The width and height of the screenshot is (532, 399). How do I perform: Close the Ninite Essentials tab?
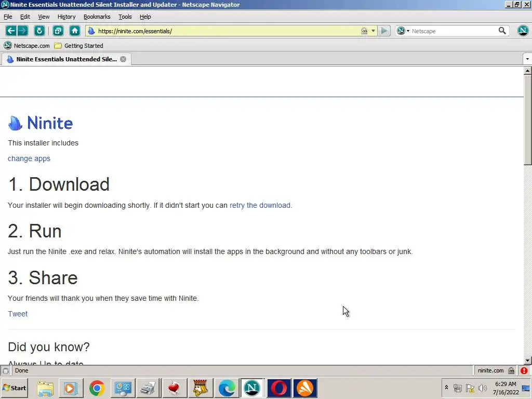[123, 59]
